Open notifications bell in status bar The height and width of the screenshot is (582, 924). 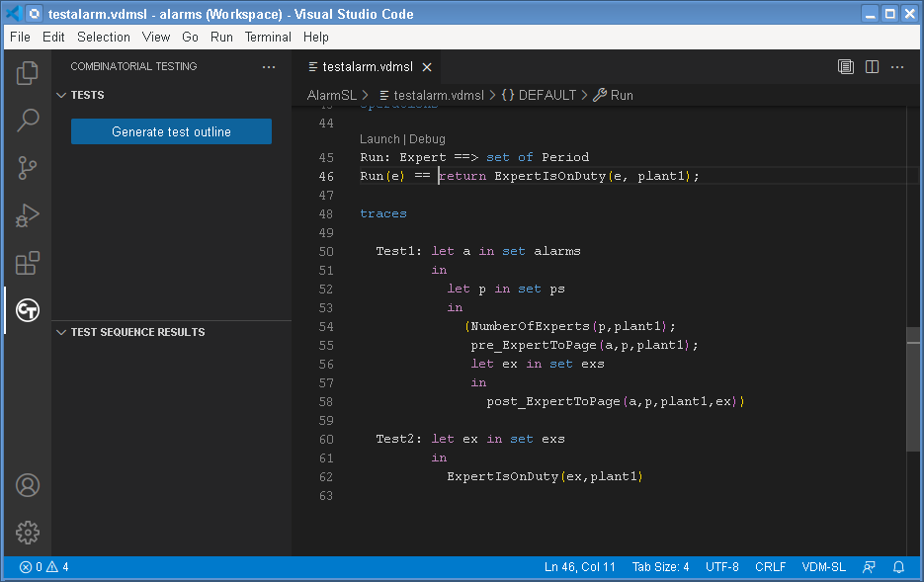(898, 567)
